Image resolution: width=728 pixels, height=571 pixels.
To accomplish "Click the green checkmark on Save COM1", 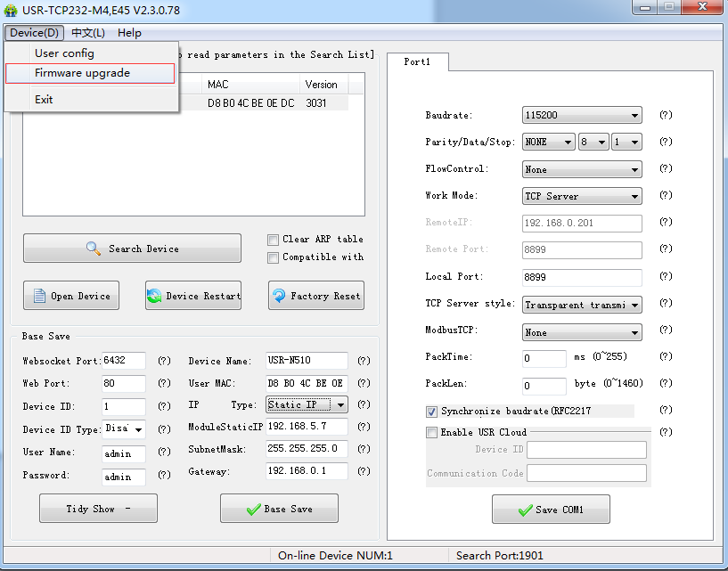I will 525,510.
